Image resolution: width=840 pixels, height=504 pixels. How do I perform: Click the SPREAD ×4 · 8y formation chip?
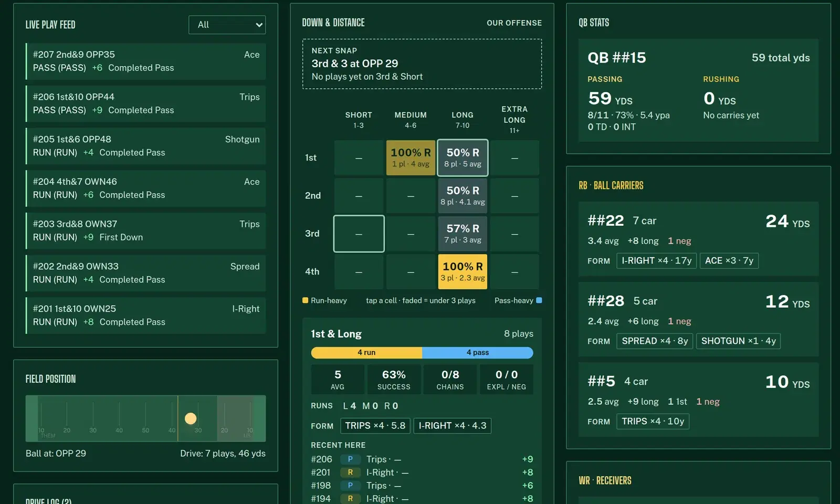655,341
